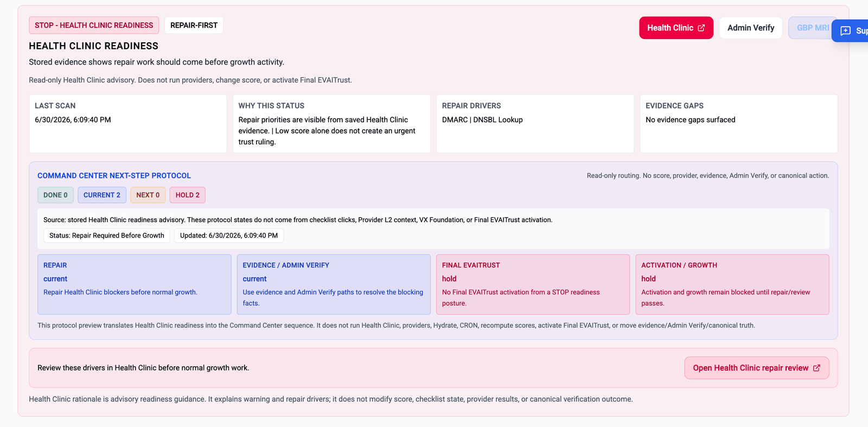
Task: Click the HOLD 2 chip
Action: coord(188,195)
